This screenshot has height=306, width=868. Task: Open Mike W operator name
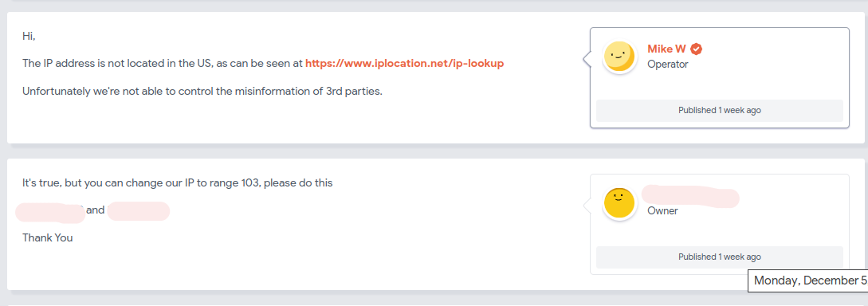click(666, 49)
